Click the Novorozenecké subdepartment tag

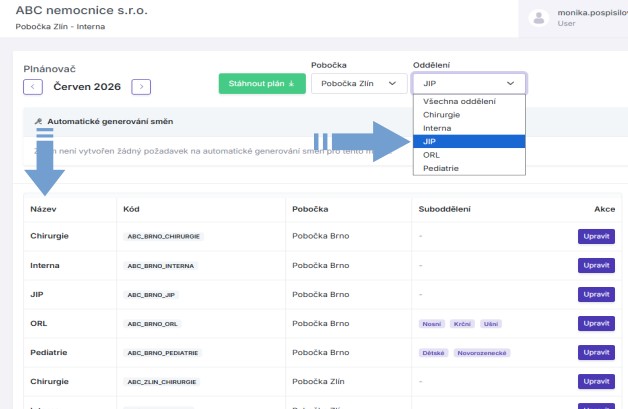(x=482, y=353)
